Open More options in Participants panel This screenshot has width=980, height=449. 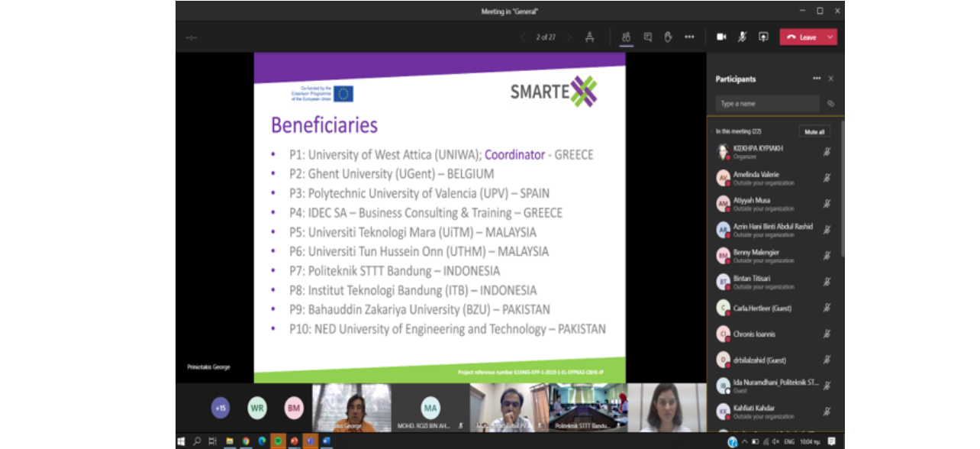(x=817, y=79)
